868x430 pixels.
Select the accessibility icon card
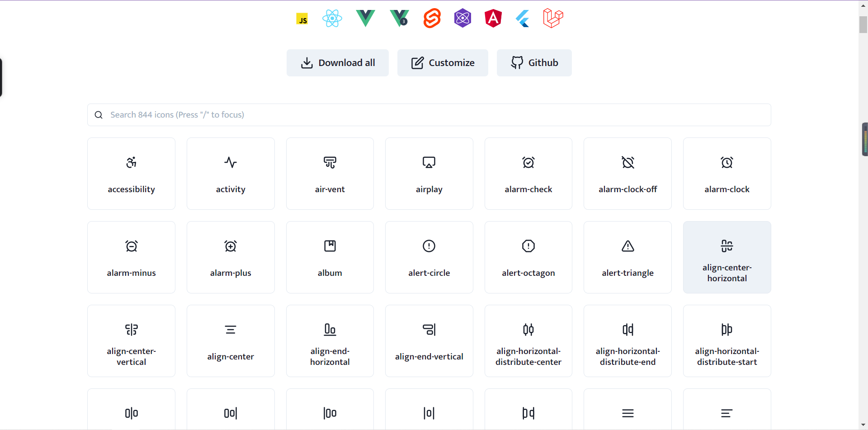click(x=132, y=174)
